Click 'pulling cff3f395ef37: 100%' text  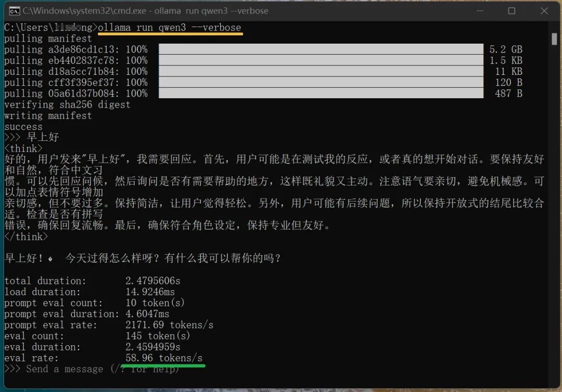pos(76,82)
